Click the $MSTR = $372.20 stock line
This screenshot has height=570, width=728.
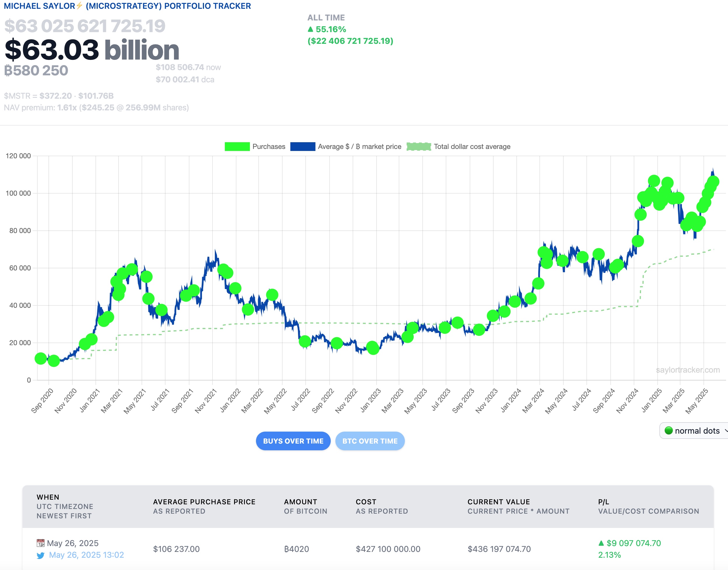pyautogui.click(x=59, y=96)
